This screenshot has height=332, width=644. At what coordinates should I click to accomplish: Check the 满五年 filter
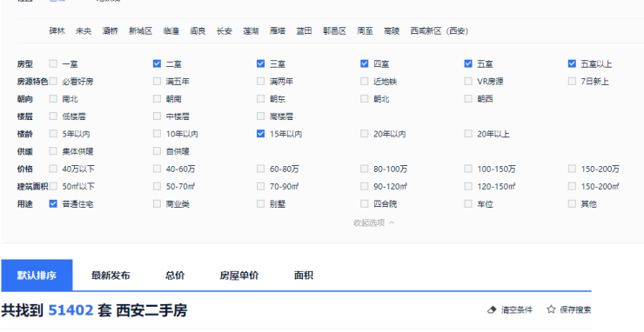pyautogui.click(x=157, y=81)
